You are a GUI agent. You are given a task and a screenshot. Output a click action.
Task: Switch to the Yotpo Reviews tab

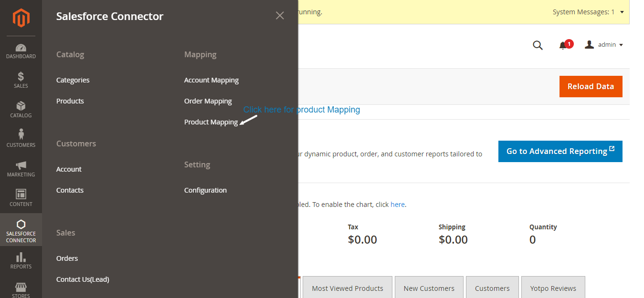point(553,288)
